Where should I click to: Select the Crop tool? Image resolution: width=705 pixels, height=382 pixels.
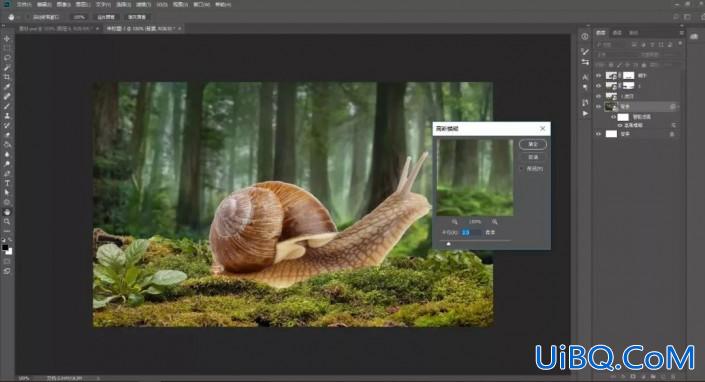coord(7,77)
